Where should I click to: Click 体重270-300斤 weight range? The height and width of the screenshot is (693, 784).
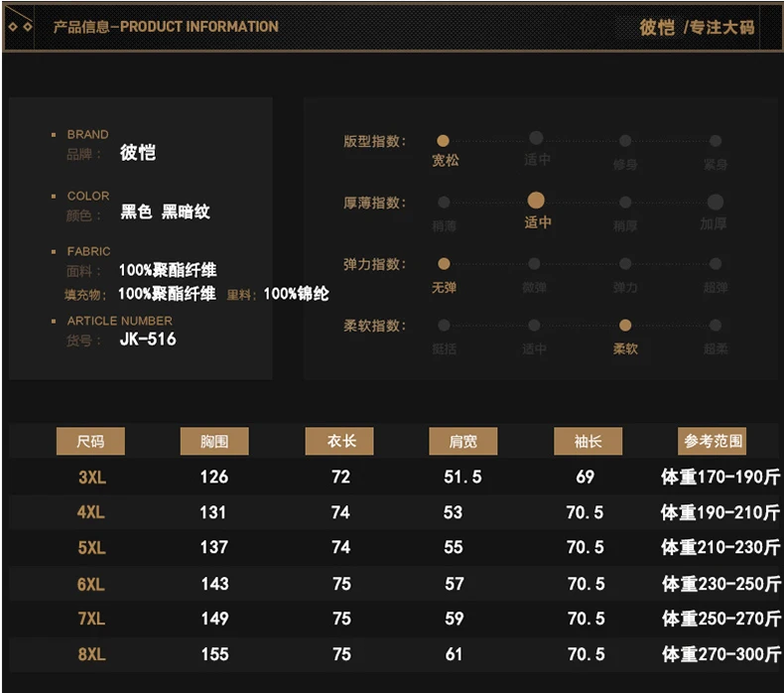click(x=721, y=654)
